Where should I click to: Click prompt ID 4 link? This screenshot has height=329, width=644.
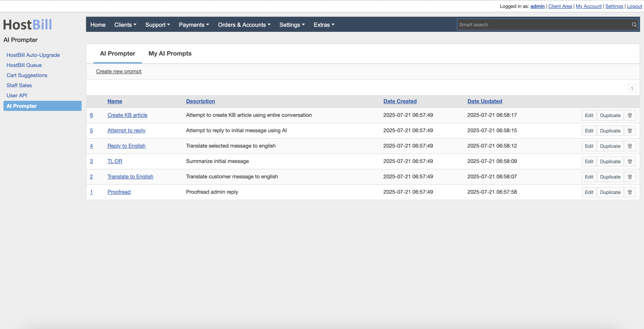(91, 146)
